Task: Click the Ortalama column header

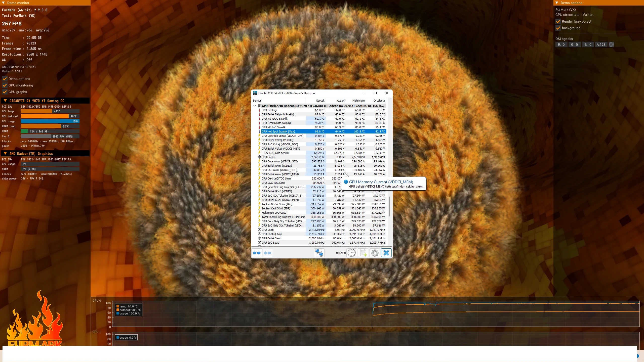Action: [x=379, y=101]
